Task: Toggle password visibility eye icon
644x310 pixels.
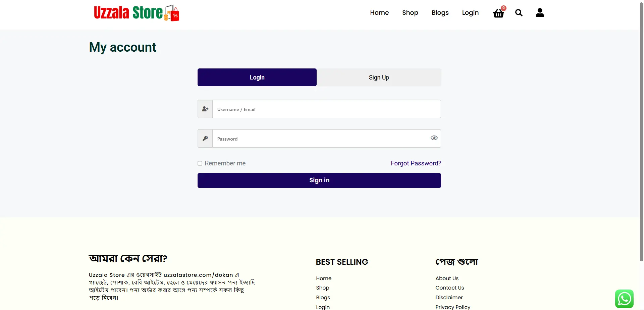Action: 434,138
